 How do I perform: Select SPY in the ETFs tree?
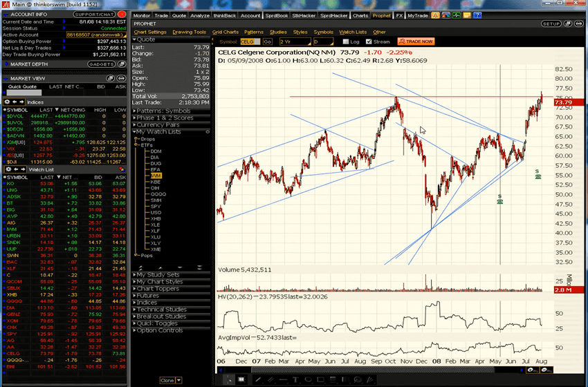155,207
